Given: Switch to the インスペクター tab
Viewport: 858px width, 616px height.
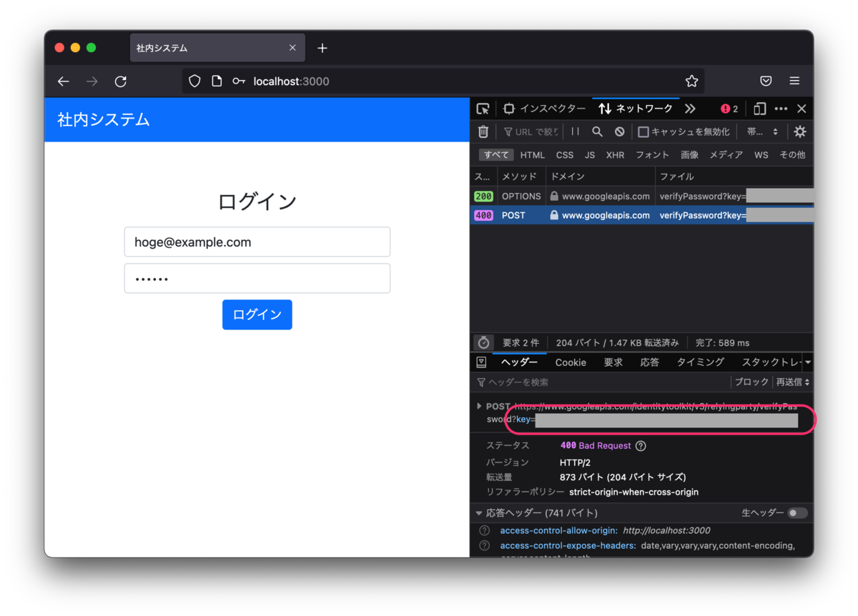Looking at the screenshot, I should tap(531, 108).
